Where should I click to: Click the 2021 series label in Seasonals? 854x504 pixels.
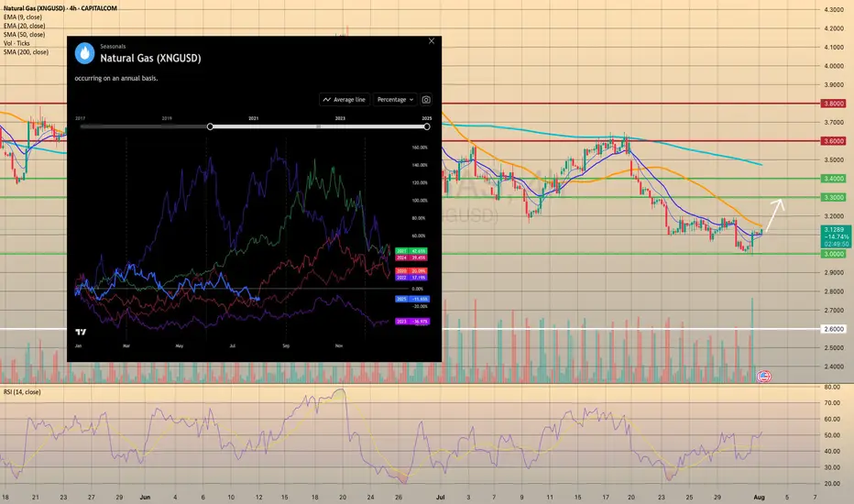point(411,251)
